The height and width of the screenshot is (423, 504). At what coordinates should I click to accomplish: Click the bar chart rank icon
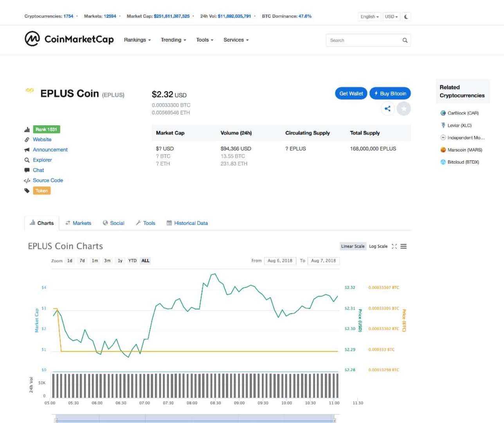point(27,129)
